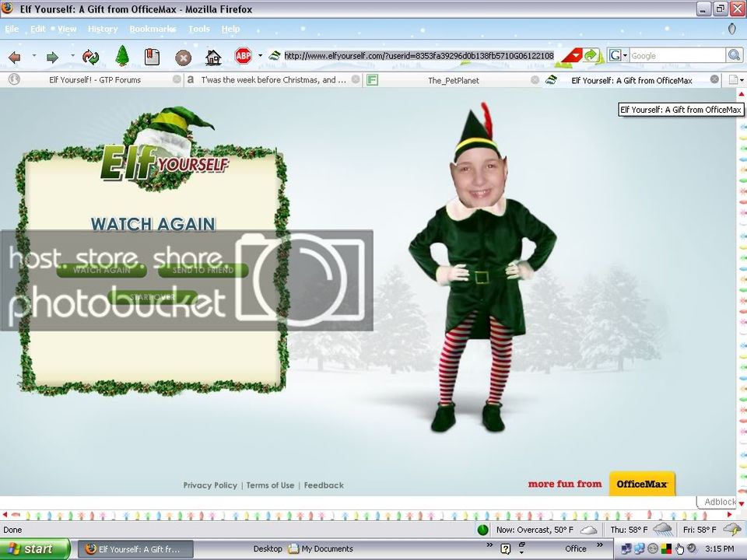Select the elfyourself.com URL field
747x560 pixels.
point(419,56)
